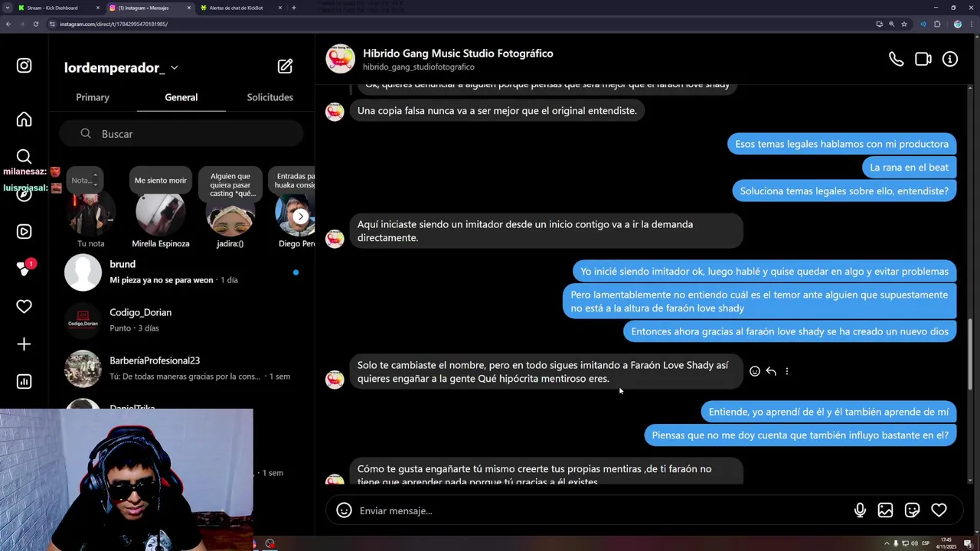Open the dashboard insights chart icon

click(x=24, y=381)
